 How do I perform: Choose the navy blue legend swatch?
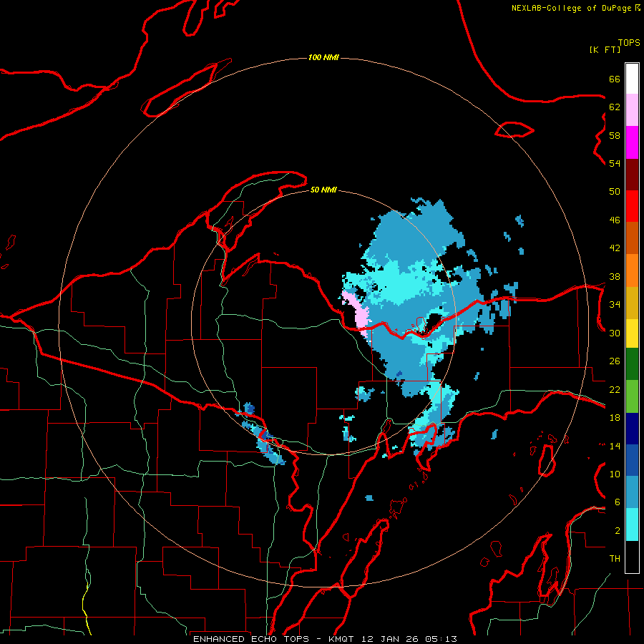632,429
